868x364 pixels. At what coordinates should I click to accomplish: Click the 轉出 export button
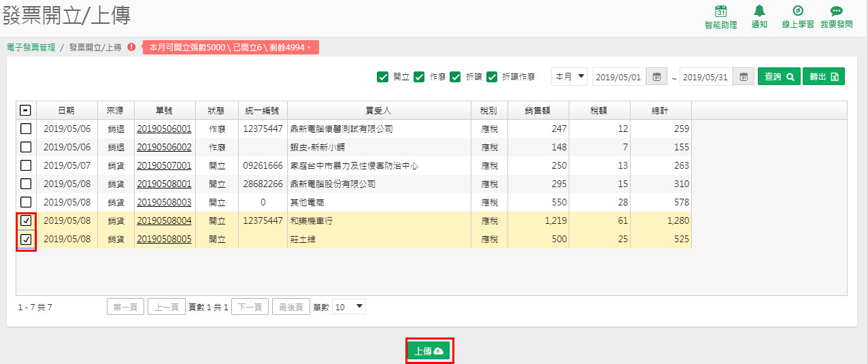pyautogui.click(x=823, y=77)
